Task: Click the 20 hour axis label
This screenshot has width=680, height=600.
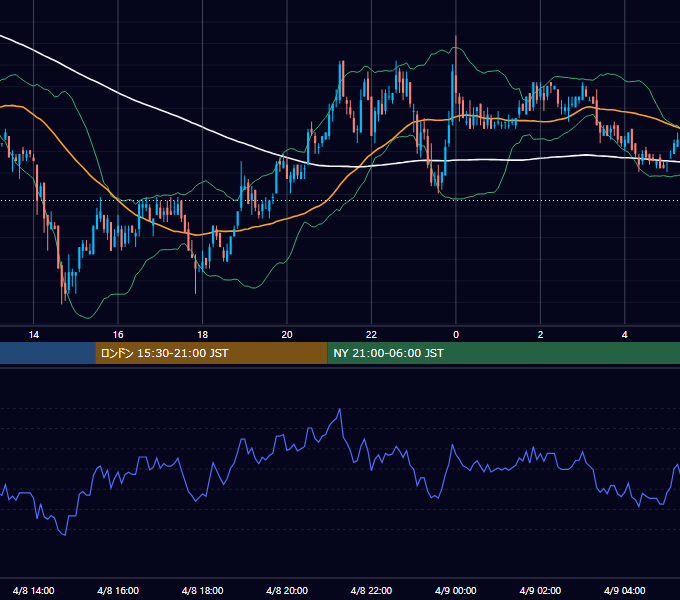Action: pos(287,335)
